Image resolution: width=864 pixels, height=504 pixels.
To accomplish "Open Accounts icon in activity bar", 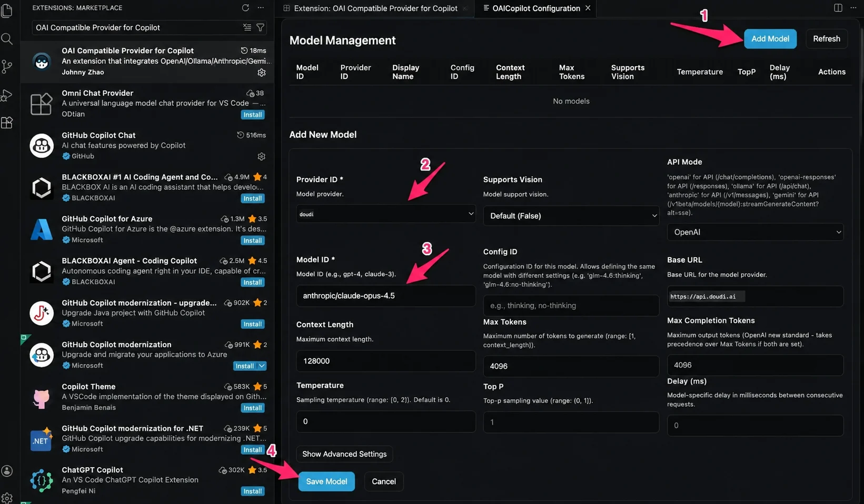I will coord(7,471).
